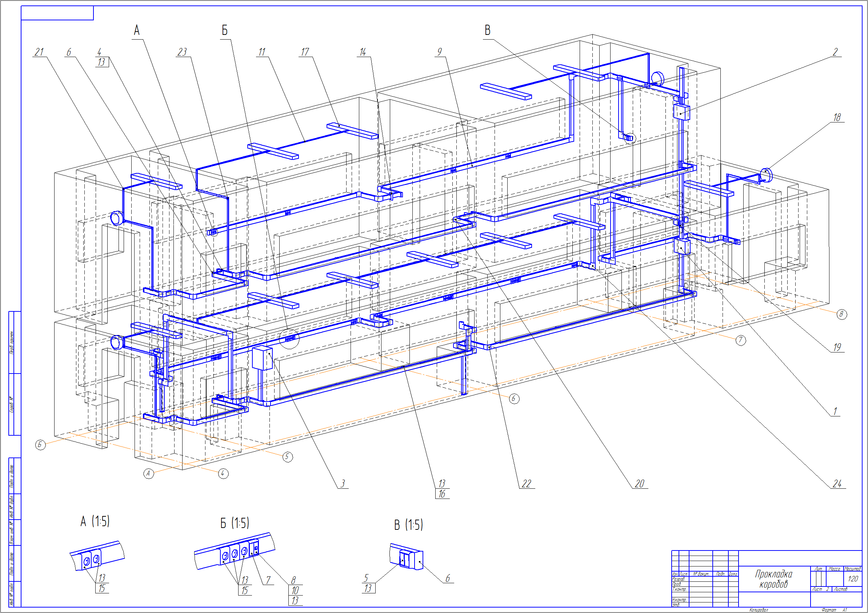Viewport: 868px width, 613px height.
Task: Click the detail Б triple-socket drawing
Action: (235, 551)
